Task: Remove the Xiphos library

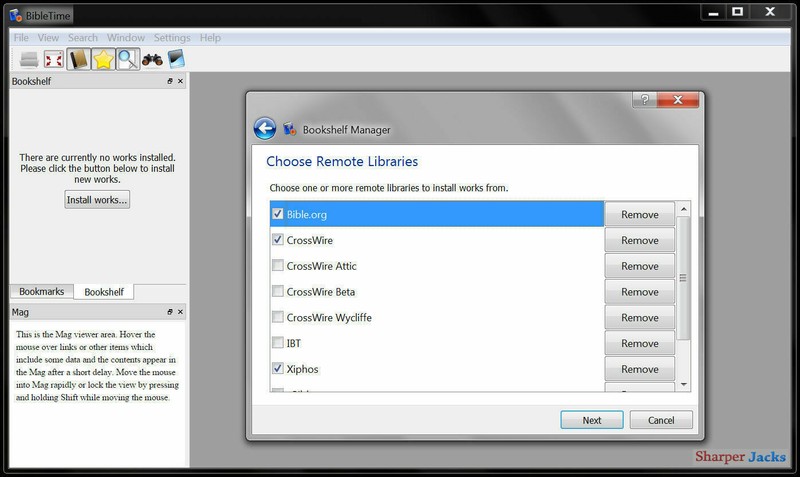Action: (x=640, y=369)
